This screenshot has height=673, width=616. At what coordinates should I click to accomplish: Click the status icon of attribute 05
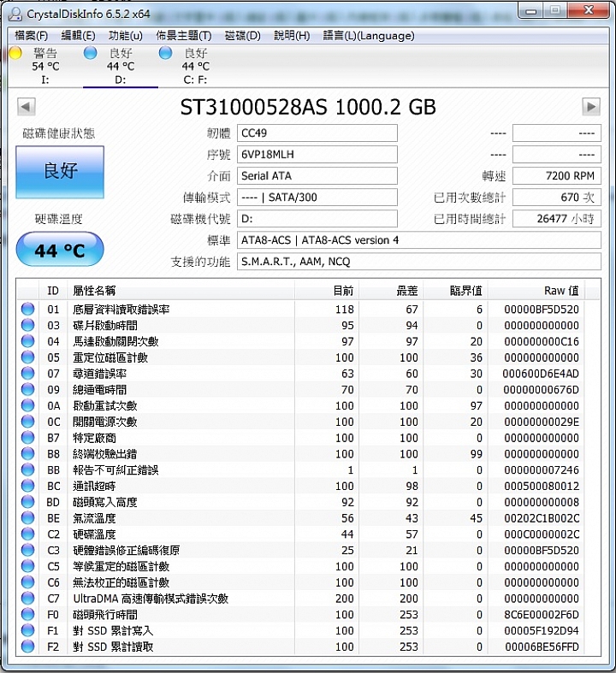point(28,357)
